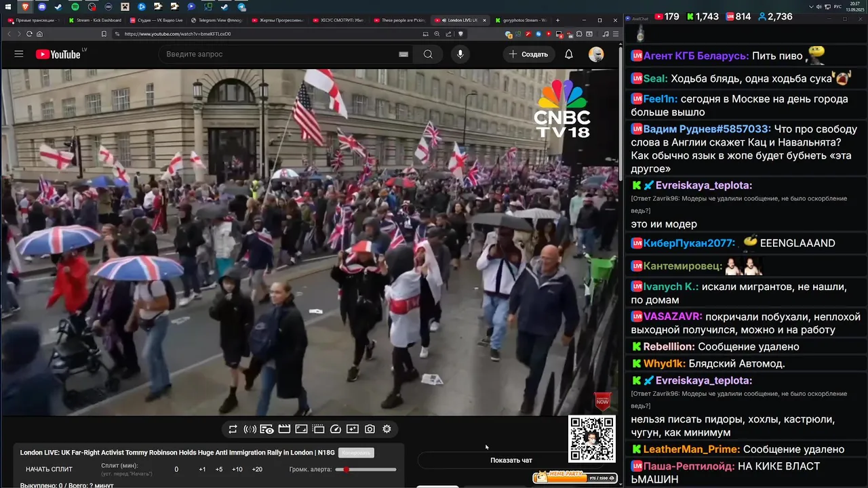Start voice search with microphone icon
Viewport: 868px width, 488px height.
[460, 54]
